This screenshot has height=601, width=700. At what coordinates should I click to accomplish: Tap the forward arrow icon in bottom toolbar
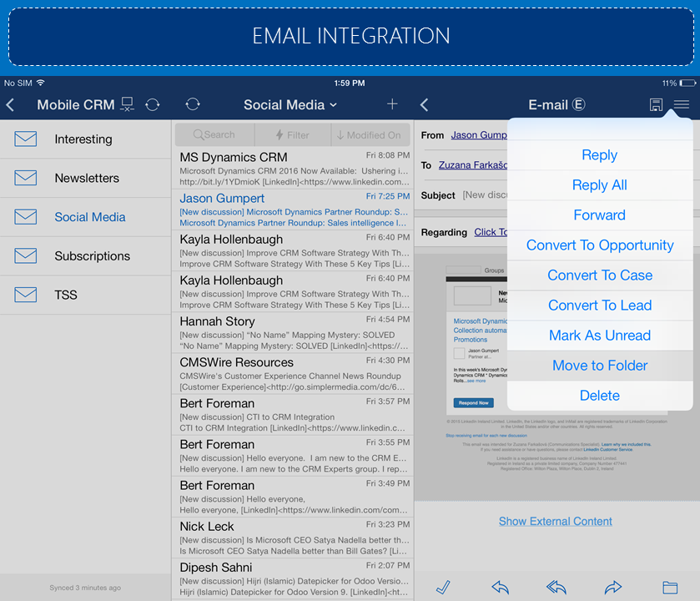tap(613, 587)
